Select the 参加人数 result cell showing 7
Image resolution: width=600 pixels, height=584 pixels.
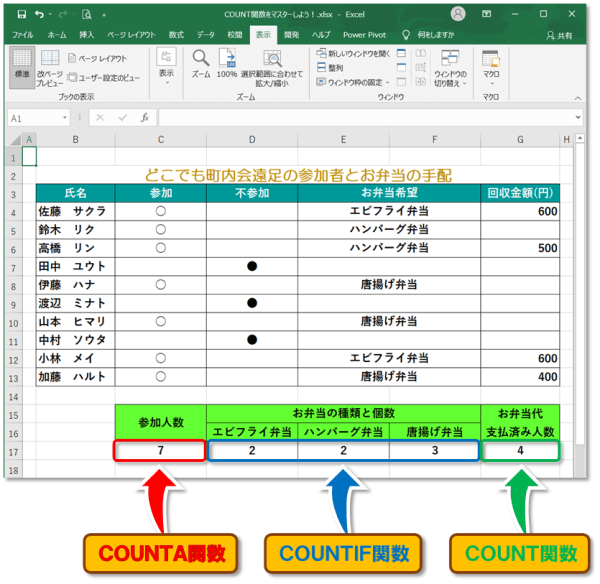160,450
